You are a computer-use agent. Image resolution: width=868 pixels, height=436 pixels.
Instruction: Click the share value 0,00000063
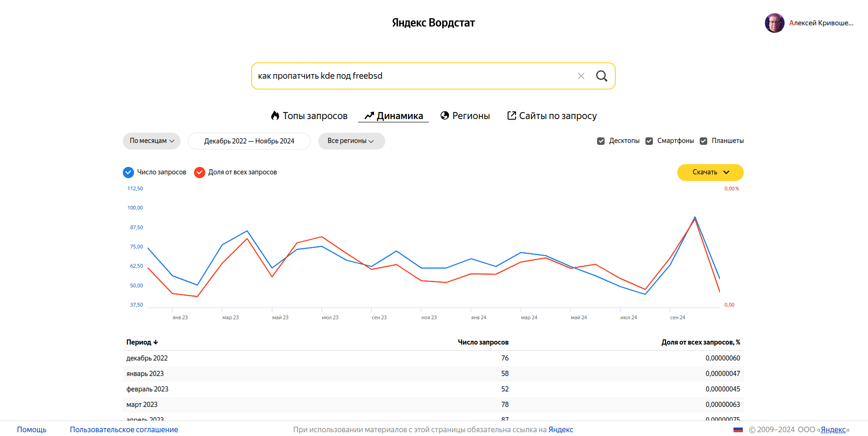point(723,405)
